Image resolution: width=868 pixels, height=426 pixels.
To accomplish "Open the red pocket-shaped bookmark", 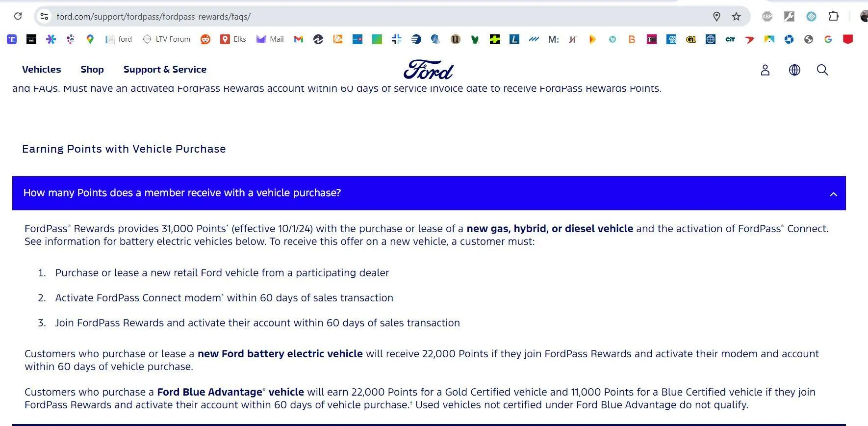I will pyautogui.click(x=848, y=39).
